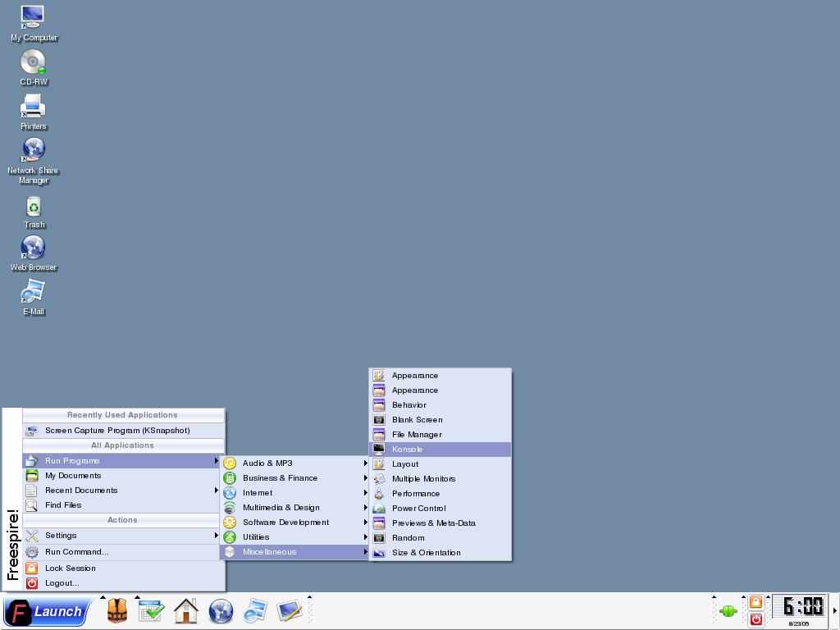Expand the Recent Documents submenu
Image resolution: width=840 pixels, height=630 pixels.
pos(122,491)
